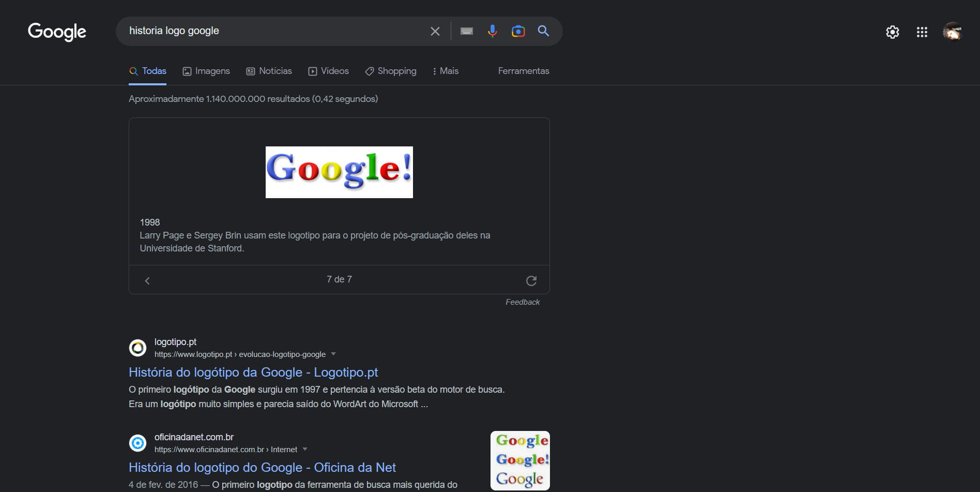The height and width of the screenshot is (492, 980).
Task: Click the https://www.logotipo.pt URL text
Action: click(240, 354)
